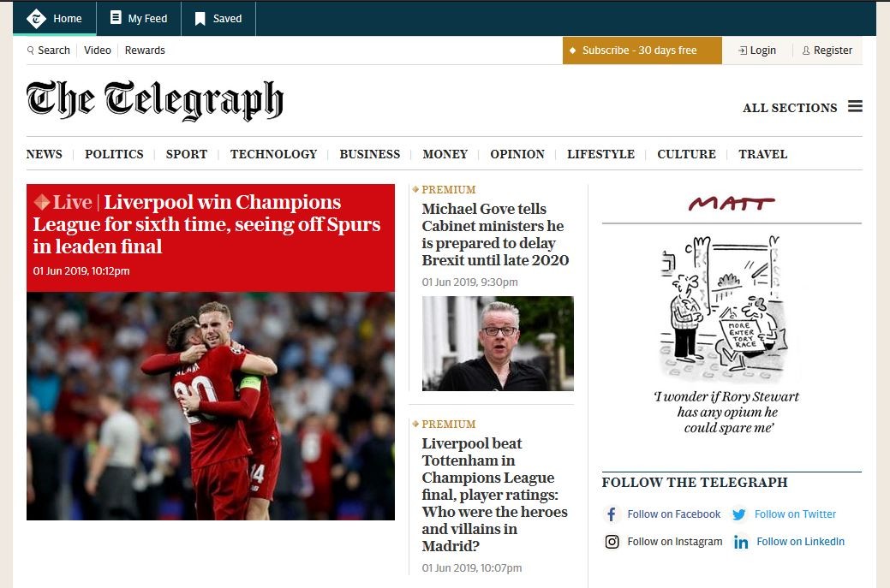Open the All Sections hamburger menu
890x588 pixels.
[x=855, y=106]
